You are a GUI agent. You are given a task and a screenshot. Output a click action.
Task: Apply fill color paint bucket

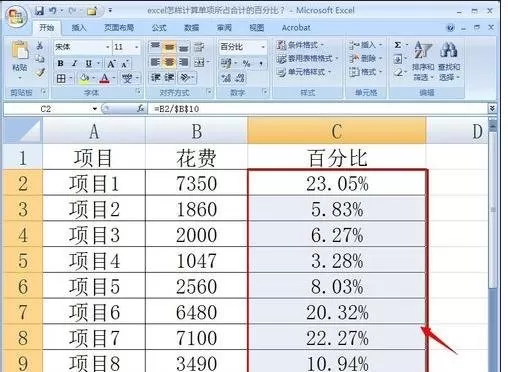coord(84,78)
